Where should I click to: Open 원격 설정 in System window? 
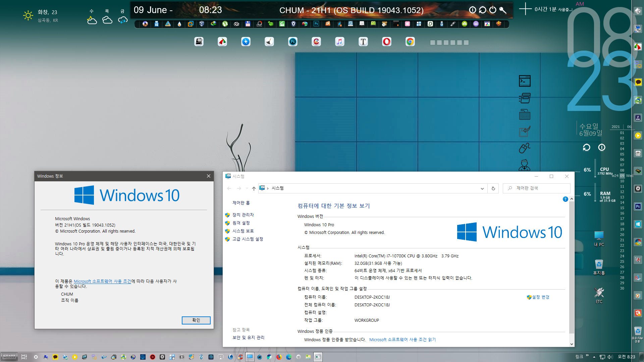241,223
